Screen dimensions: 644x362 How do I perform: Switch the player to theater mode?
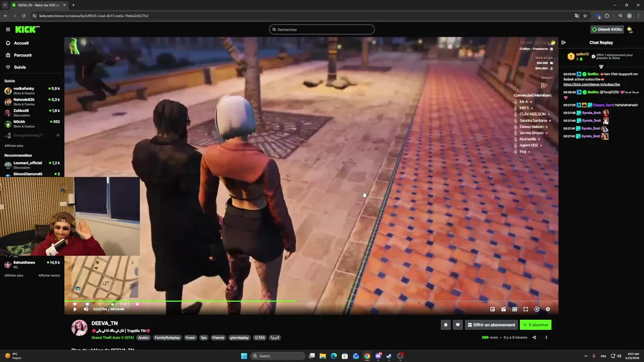pos(515,309)
